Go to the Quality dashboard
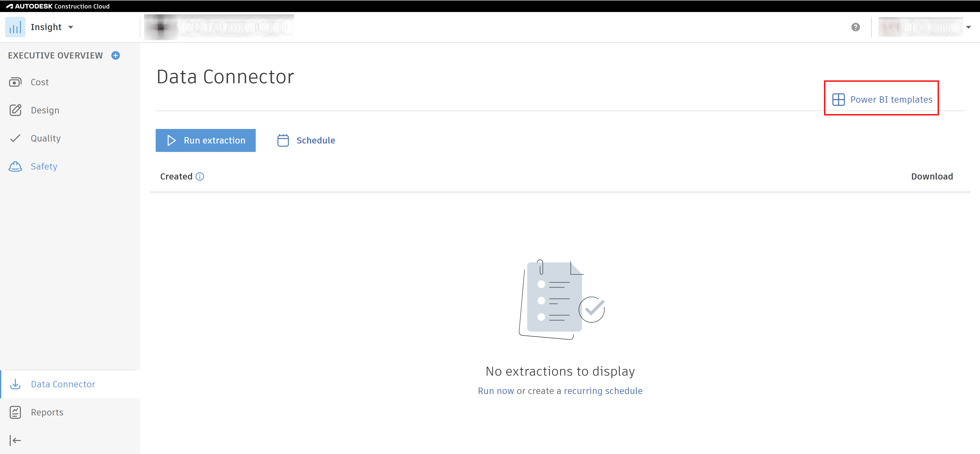Image resolution: width=980 pixels, height=454 pixels. 45,138
